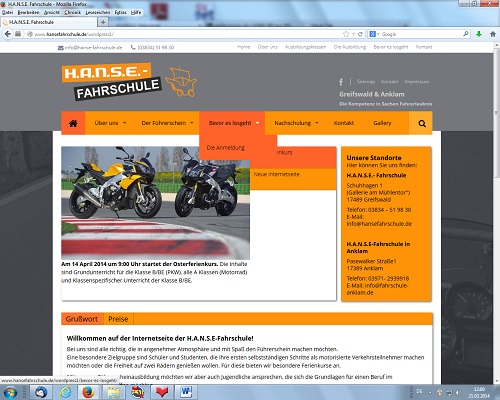Launch Internet Explorer from taskbar

pyautogui.click(x=65, y=392)
